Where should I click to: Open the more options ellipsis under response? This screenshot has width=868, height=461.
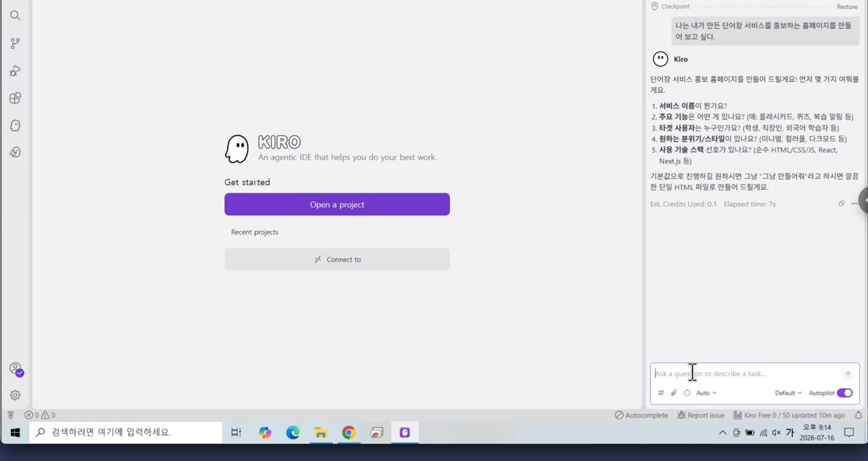point(855,204)
